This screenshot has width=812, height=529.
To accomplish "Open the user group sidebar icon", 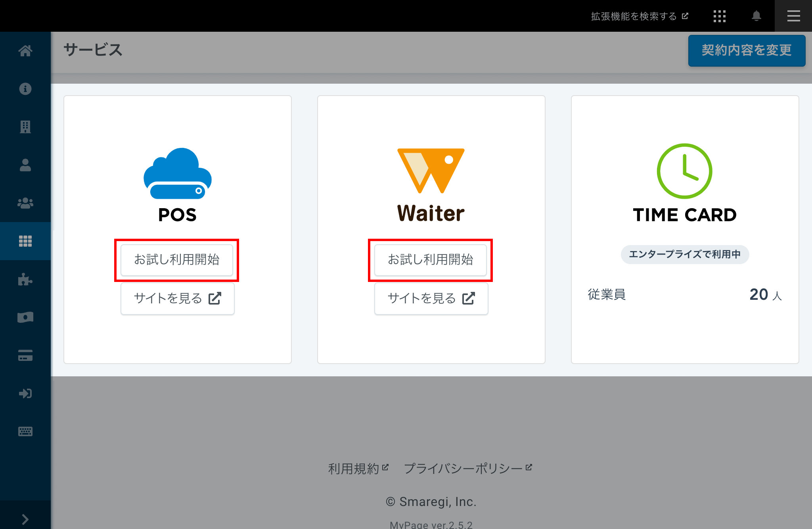I will tap(25, 203).
